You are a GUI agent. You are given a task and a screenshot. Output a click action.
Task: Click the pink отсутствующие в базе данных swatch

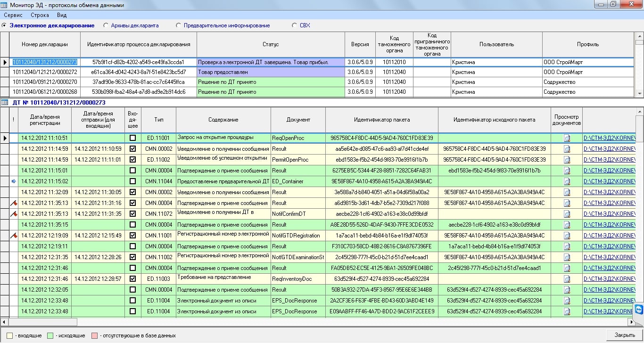pyautogui.click(x=94, y=335)
